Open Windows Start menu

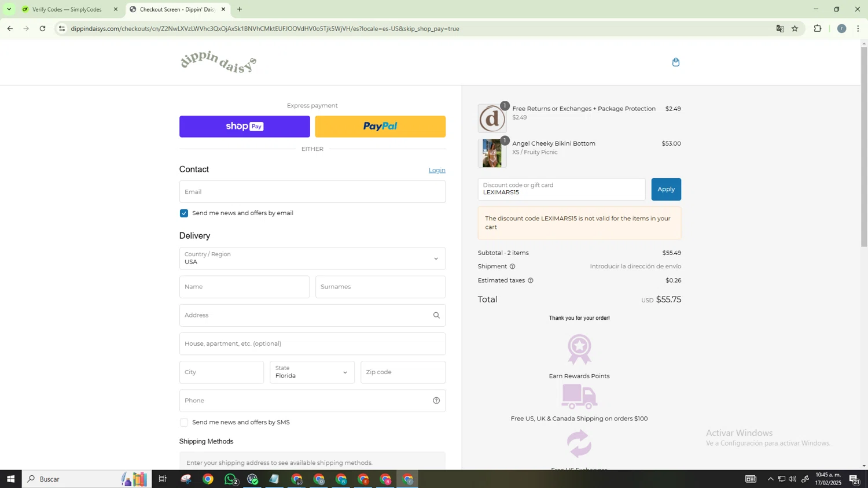[10, 479]
